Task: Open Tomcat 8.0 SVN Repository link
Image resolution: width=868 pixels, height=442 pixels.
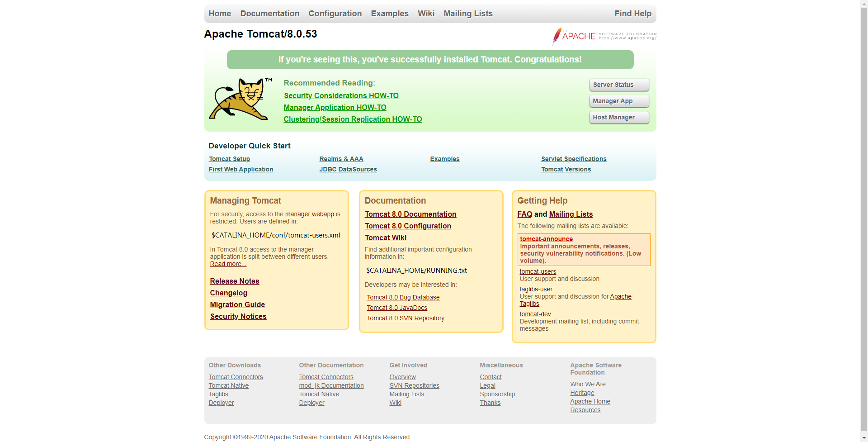Action: (406, 318)
